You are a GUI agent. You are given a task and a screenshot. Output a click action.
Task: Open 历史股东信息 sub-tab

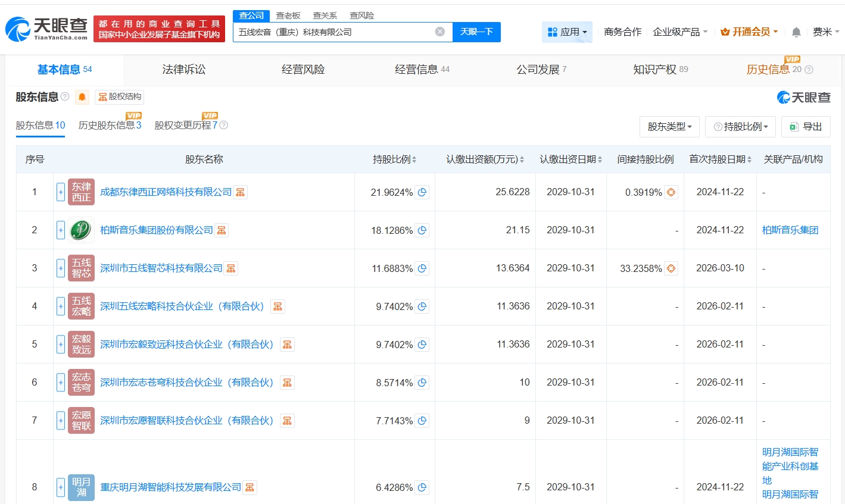point(110,126)
